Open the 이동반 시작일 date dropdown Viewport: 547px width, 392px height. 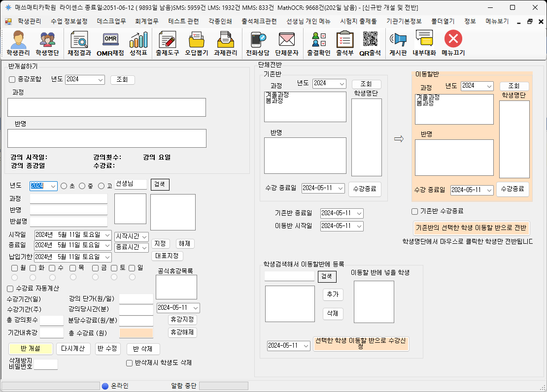click(359, 226)
